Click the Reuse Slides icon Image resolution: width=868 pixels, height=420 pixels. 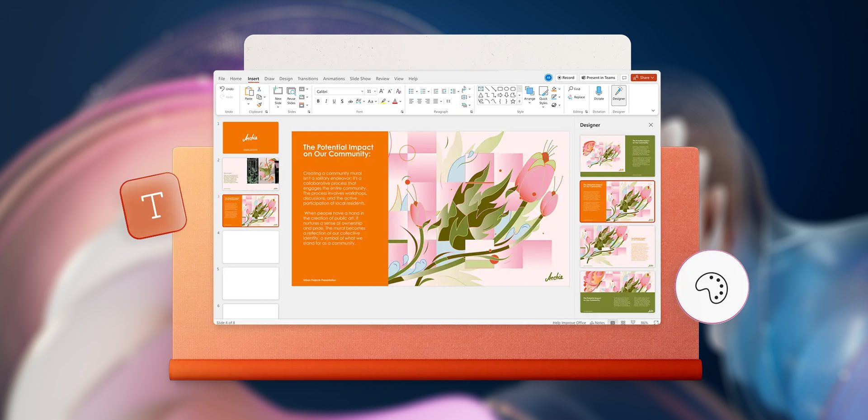coord(291,91)
